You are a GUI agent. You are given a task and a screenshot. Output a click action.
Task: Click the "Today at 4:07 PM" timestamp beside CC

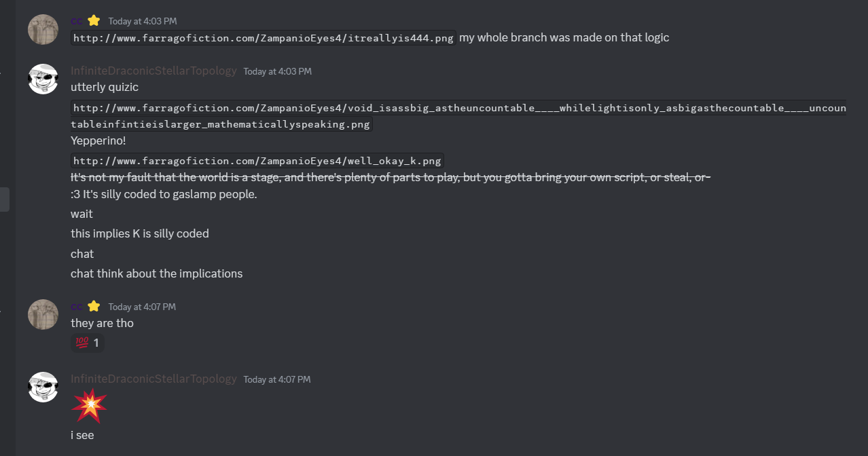click(x=142, y=307)
